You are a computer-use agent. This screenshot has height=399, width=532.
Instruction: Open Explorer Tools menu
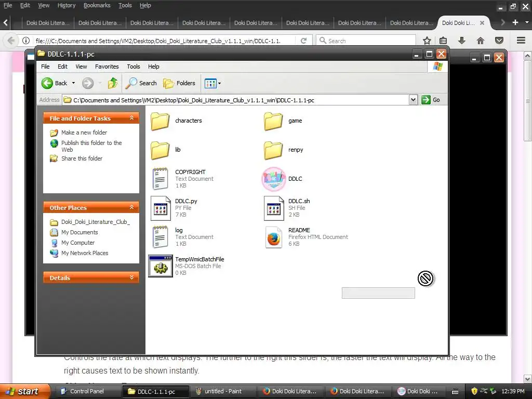(x=134, y=66)
